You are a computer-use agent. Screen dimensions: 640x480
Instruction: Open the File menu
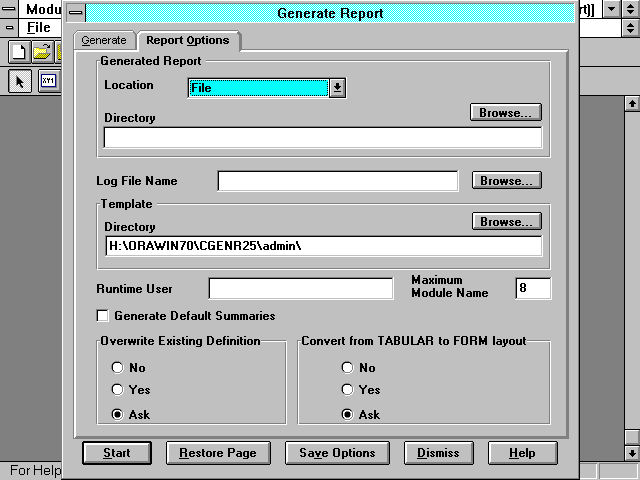click(x=38, y=27)
